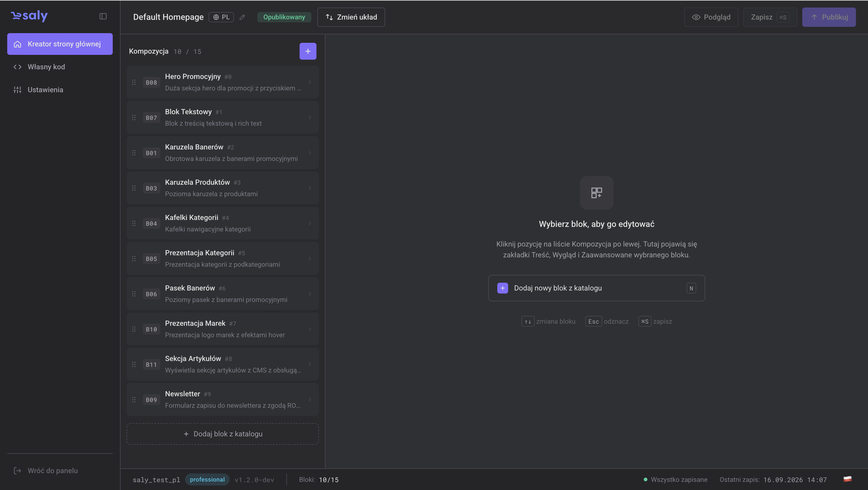868x490 pixels.
Task: Select the Karuzela Produktów block title
Action: [197, 182]
